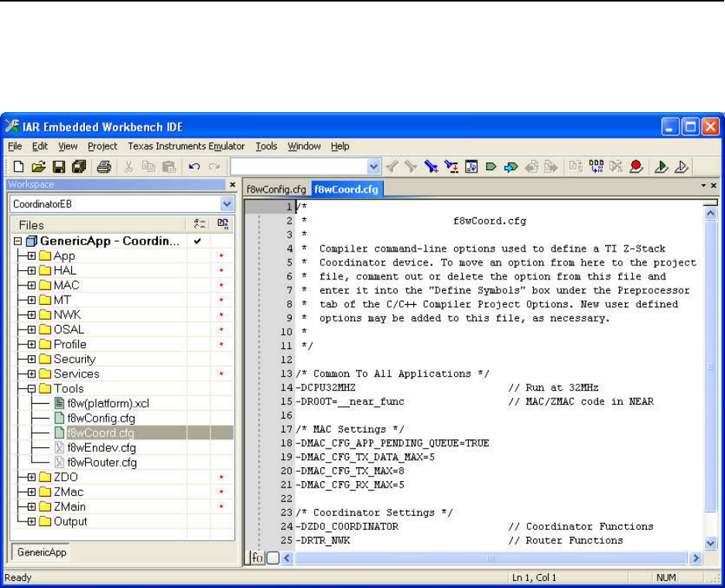Click the Undo arrow icon
Viewport: 725px width, 588px height.
click(x=195, y=166)
